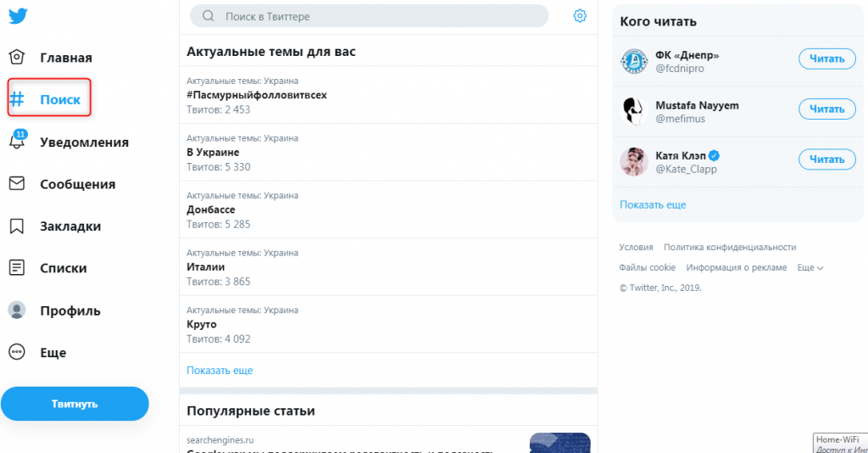
Task: Click the lists icon for Списки
Action: pos(17,268)
